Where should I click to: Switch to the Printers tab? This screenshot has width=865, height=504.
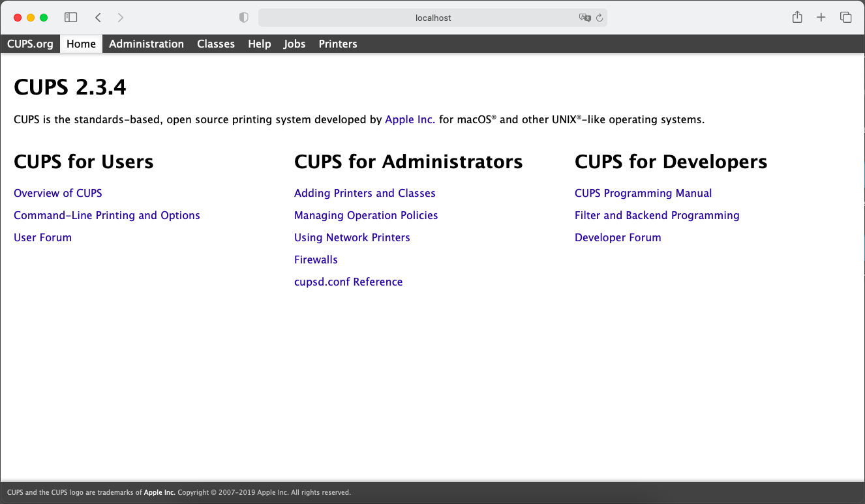[x=337, y=44]
